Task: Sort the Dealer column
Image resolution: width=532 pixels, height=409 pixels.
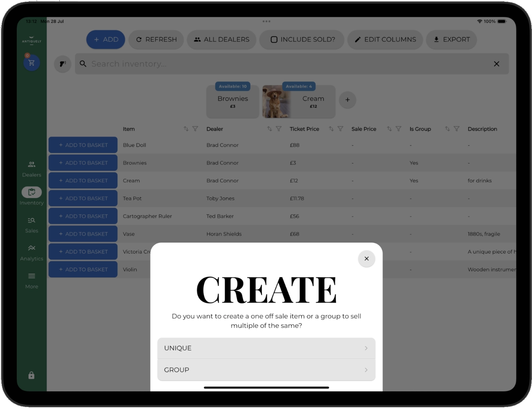Action: click(270, 129)
